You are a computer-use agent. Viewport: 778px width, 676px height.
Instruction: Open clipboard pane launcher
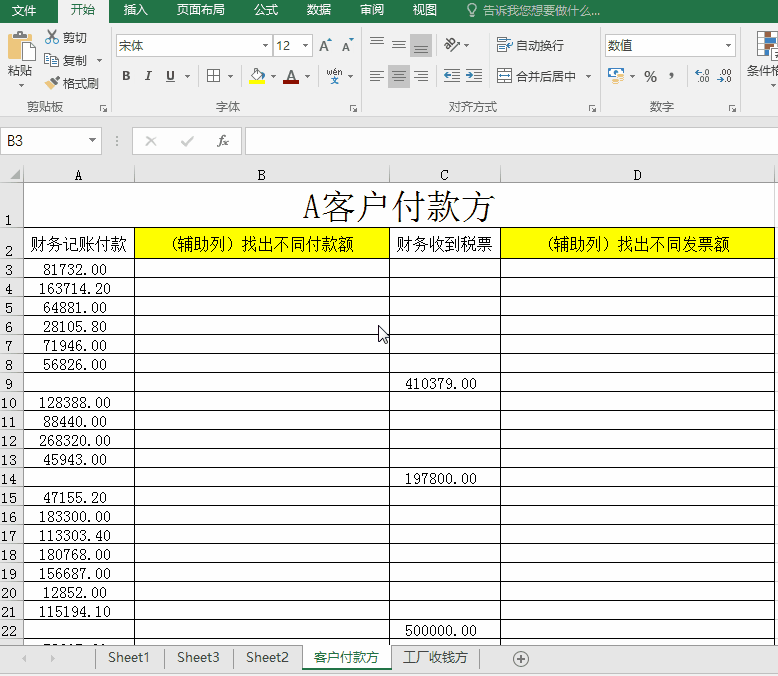(x=103, y=108)
